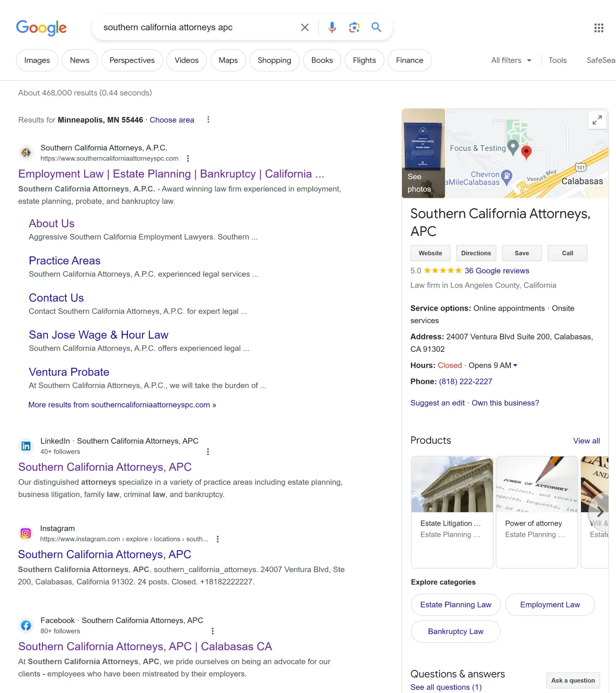Click the Facebook favicon icon

coord(26,625)
